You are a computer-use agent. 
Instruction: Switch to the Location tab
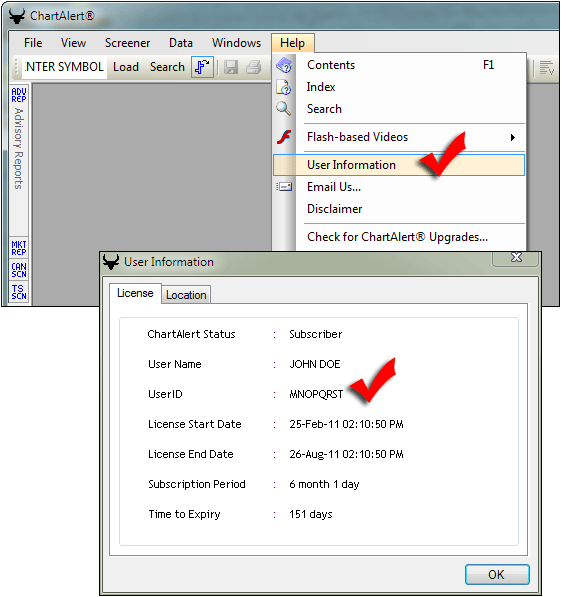click(x=186, y=295)
